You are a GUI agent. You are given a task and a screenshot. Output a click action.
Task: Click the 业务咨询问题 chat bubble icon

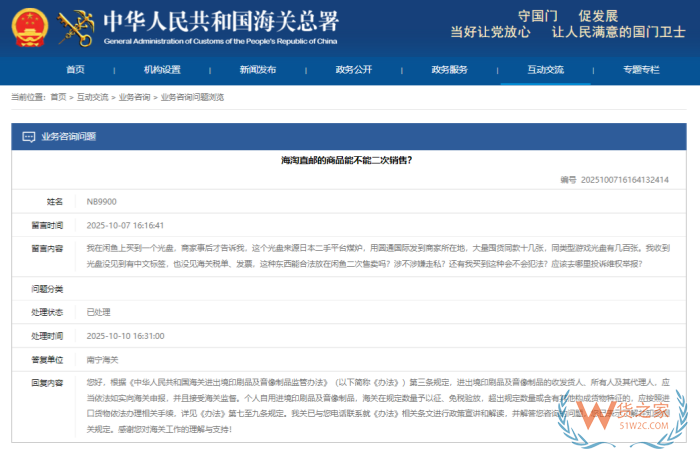[29, 137]
